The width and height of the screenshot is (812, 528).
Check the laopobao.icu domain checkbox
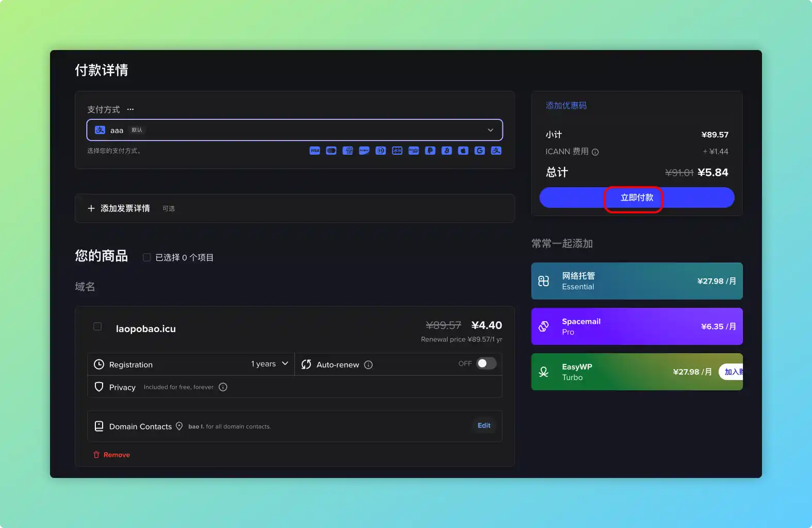click(97, 326)
